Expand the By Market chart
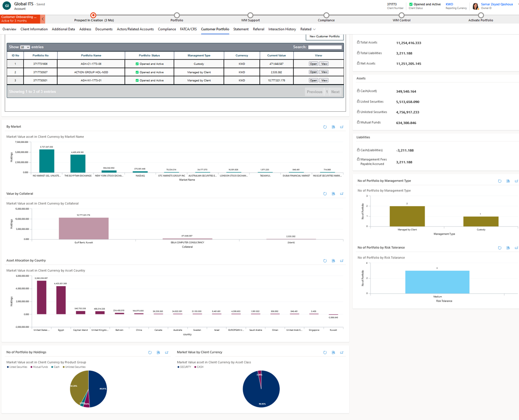Screen dimensions: 519x420 point(342,127)
